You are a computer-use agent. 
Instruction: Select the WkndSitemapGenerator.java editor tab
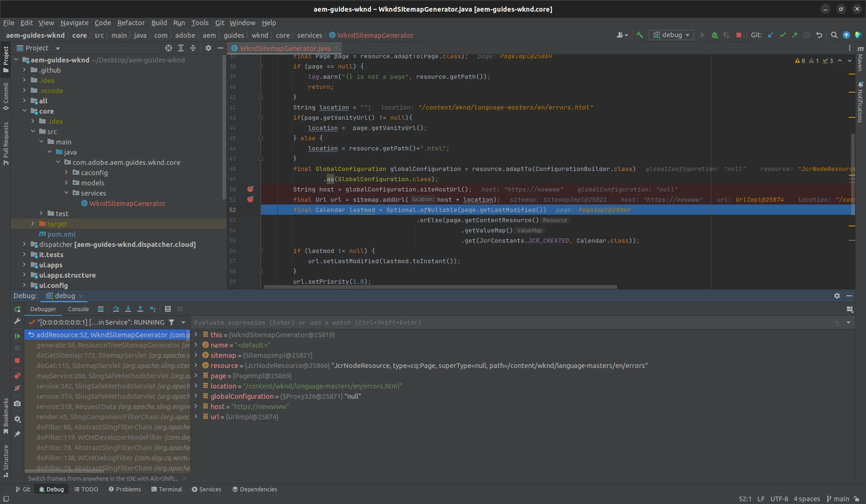click(x=285, y=48)
